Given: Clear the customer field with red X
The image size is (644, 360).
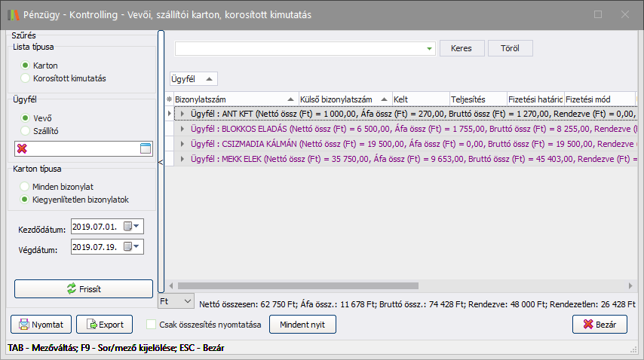Looking at the screenshot, I should tap(23, 148).
